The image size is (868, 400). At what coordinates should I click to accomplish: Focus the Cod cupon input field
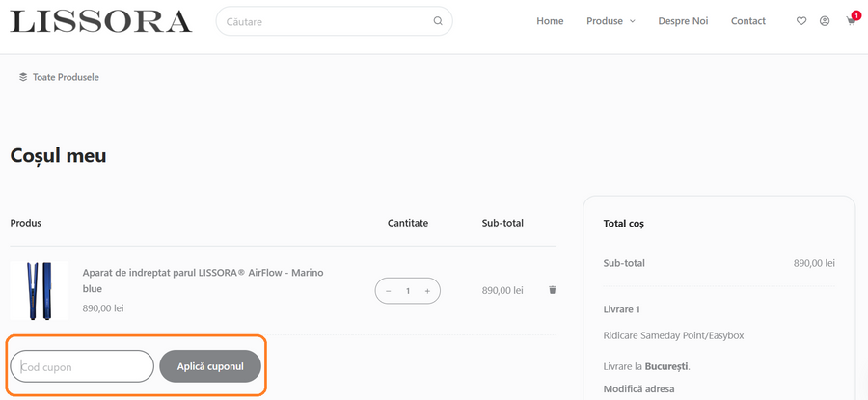tap(82, 366)
